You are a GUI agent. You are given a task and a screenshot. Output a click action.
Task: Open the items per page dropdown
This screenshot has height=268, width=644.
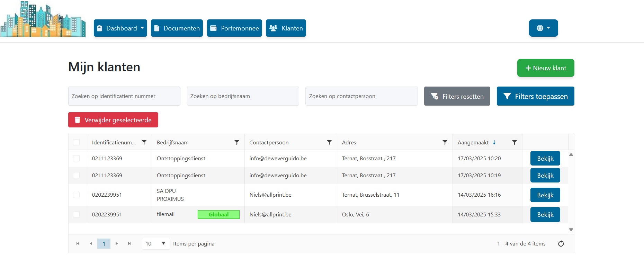(x=156, y=243)
